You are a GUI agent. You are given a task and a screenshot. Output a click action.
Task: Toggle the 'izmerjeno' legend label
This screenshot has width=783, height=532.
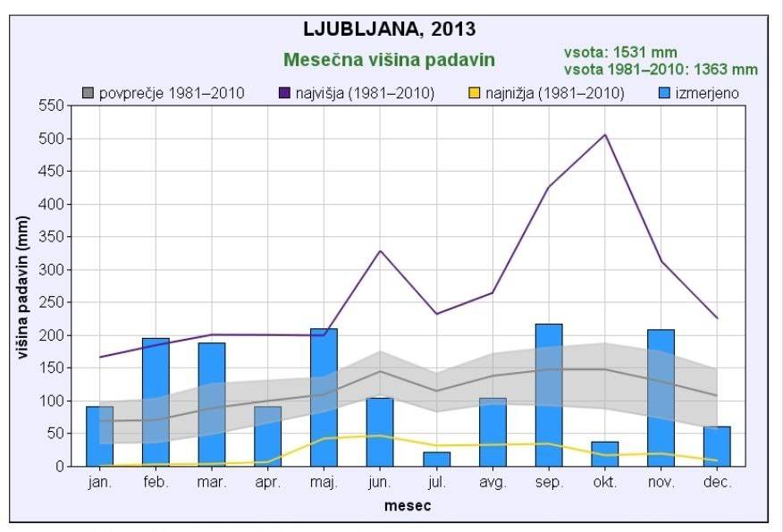[x=708, y=93]
